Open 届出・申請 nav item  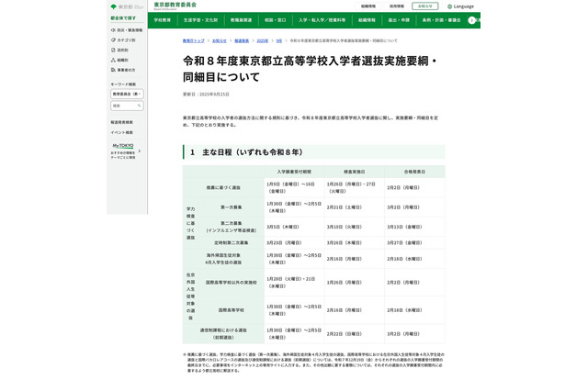[399, 20]
